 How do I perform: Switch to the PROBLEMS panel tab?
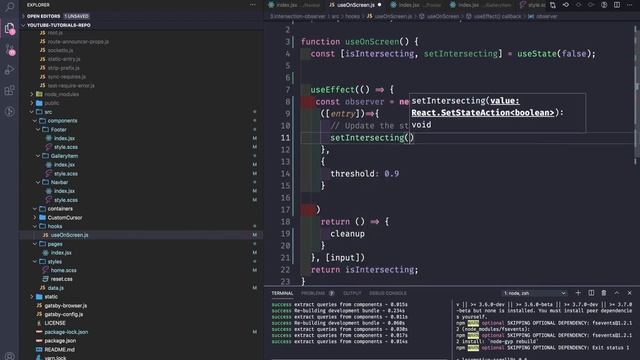coord(313,293)
